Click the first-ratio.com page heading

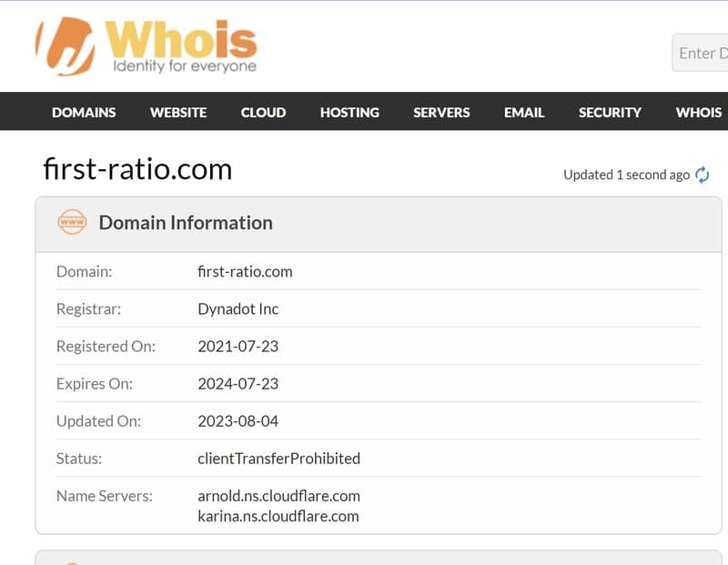tap(137, 169)
